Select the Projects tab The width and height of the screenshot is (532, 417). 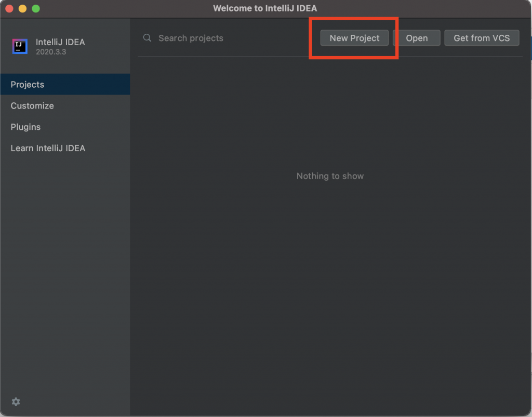[x=65, y=85]
